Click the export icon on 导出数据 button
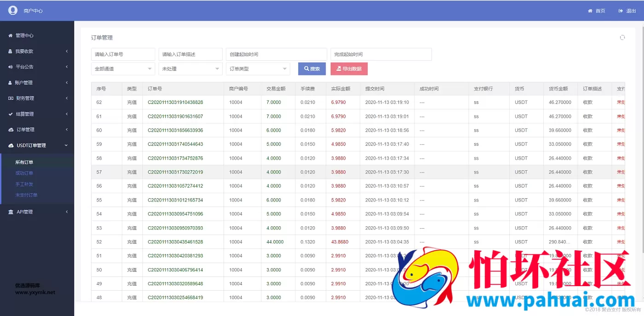 coord(339,69)
